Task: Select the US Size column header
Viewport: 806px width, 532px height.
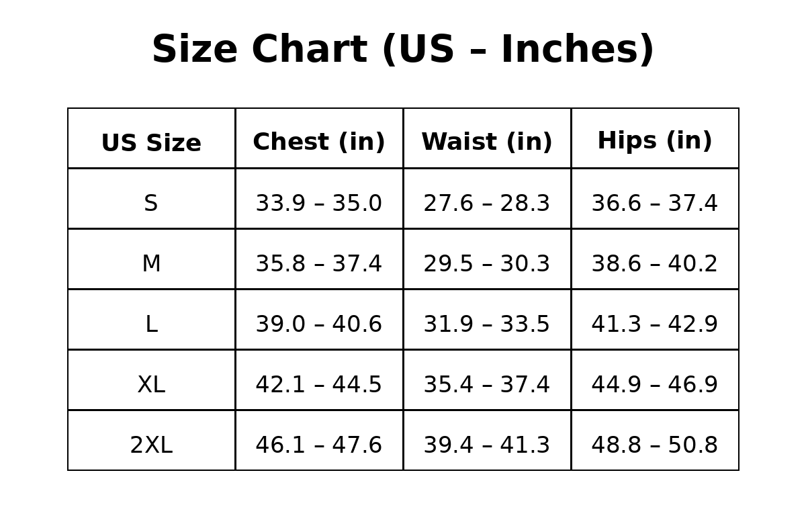Action: click(x=151, y=143)
